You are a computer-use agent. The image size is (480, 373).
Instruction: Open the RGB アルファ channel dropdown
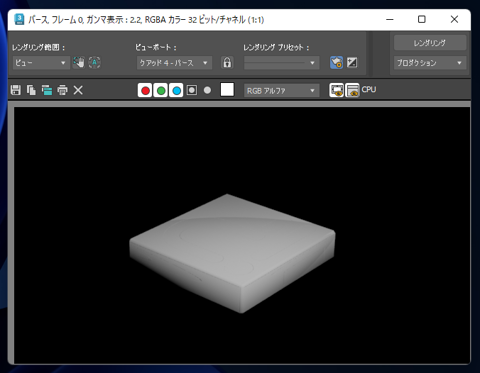[x=281, y=91]
